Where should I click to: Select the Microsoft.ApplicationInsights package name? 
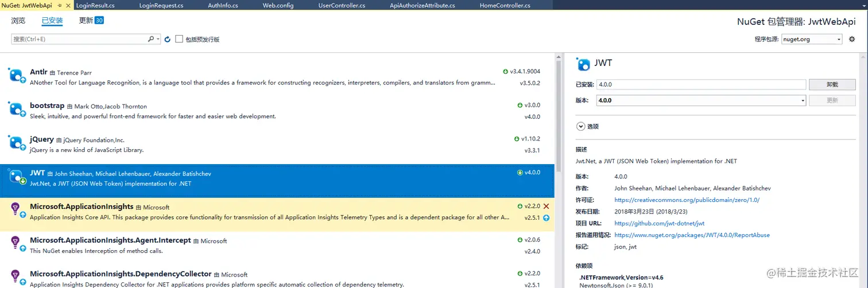point(82,207)
